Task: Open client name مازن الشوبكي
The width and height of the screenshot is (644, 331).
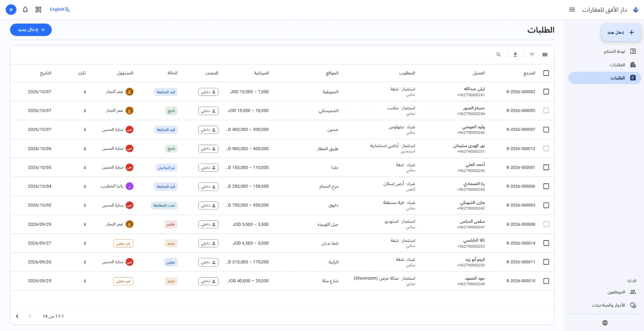Action: pyautogui.click(x=473, y=203)
